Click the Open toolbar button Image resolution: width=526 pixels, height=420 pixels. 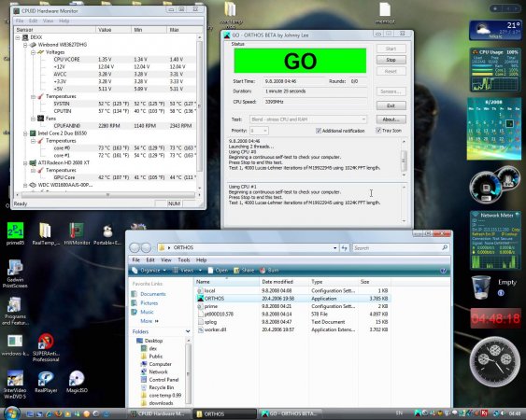pyautogui.click(x=218, y=271)
